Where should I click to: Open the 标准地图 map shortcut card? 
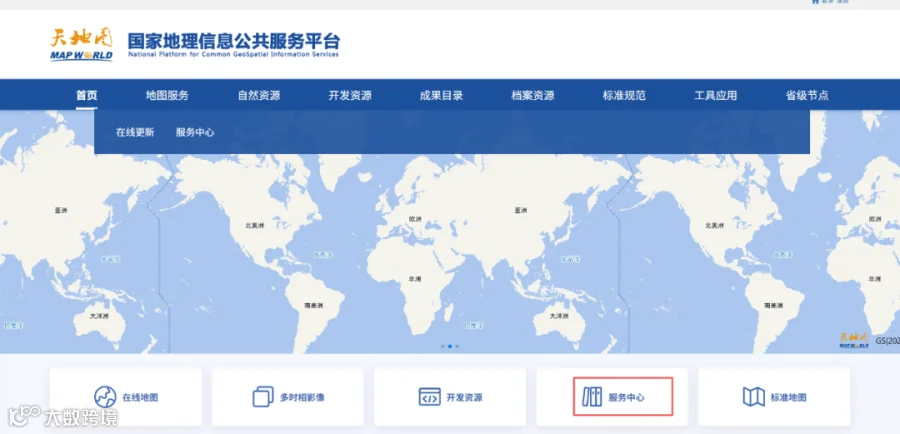[774, 397]
